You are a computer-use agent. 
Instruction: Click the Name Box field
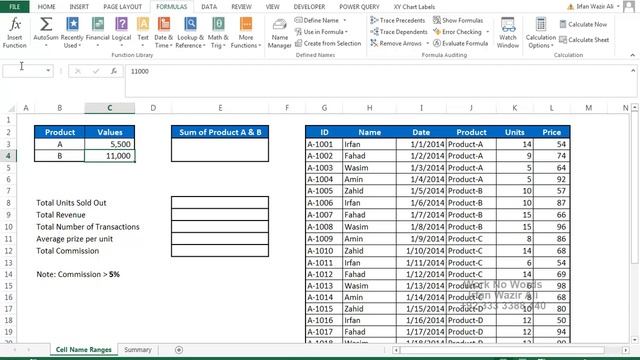tap(23, 71)
